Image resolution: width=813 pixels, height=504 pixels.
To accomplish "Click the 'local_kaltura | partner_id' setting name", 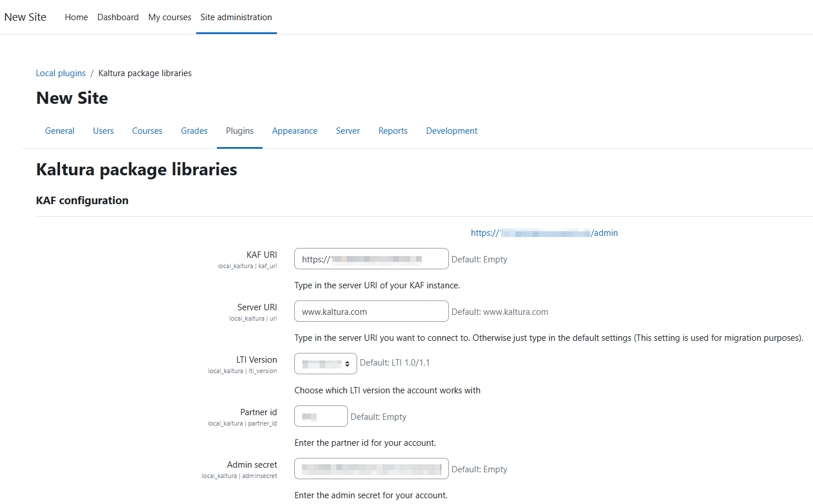I will click(x=242, y=423).
